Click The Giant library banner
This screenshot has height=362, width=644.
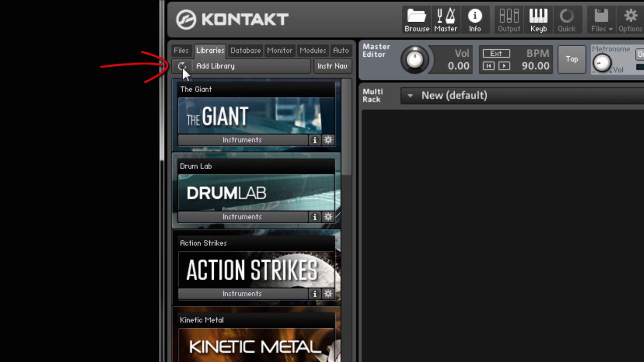coord(257,116)
